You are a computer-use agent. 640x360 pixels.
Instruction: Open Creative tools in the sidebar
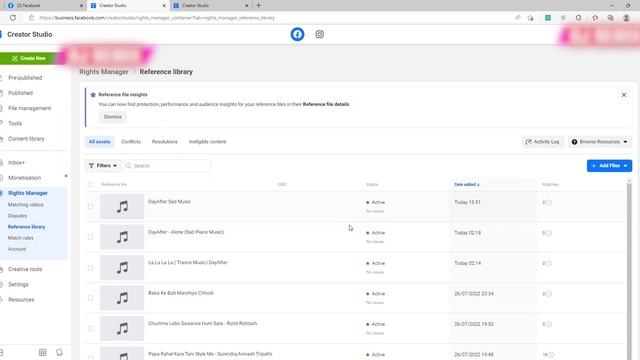coord(25,269)
